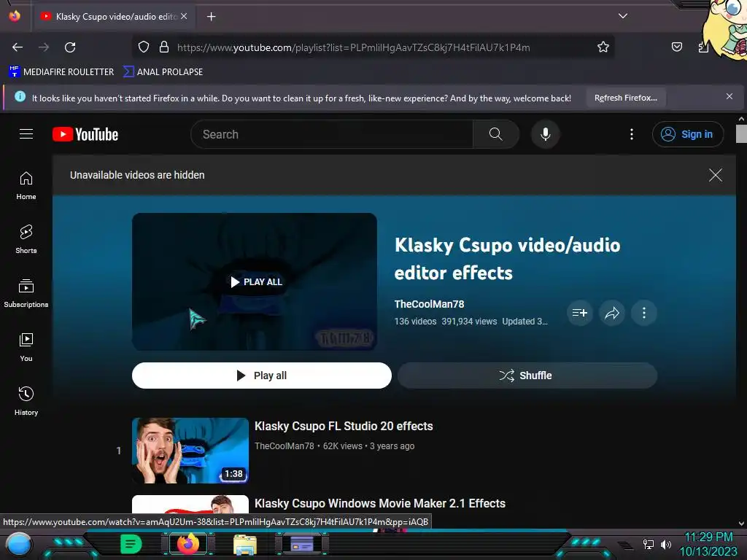Open the FL Studio 20 effects video thumbnail

[x=190, y=451]
